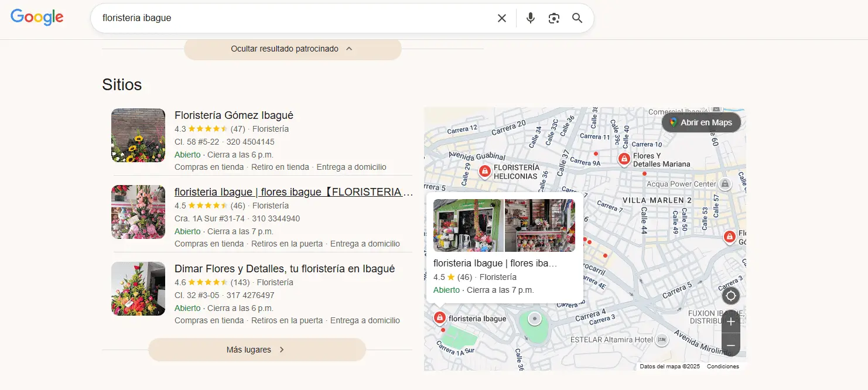
Task: Expand results with Más lugares button
Action: point(257,350)
